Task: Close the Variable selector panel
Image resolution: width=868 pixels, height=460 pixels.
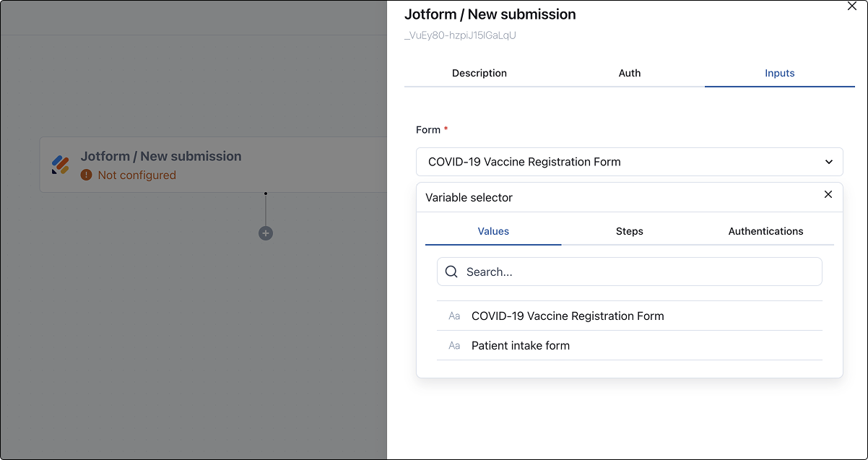Action: (x=828, y=194)
